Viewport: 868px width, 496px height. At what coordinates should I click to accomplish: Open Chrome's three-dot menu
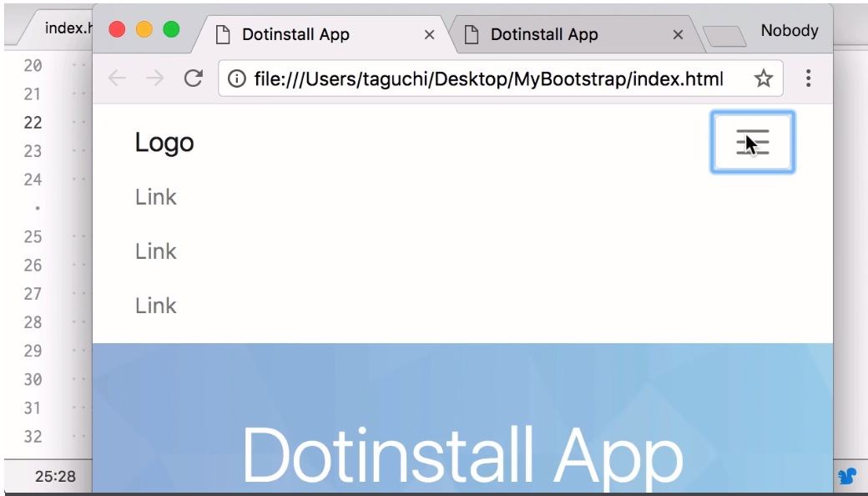808,78
